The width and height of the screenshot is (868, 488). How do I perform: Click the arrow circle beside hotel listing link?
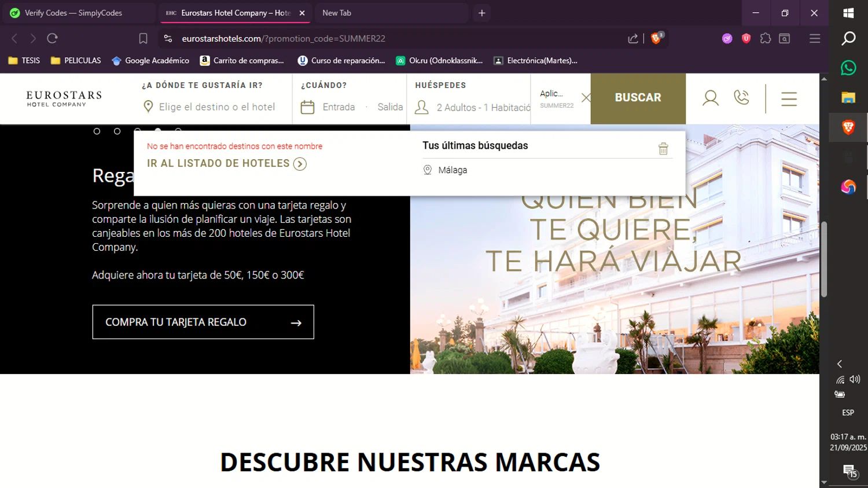[300, 164]
